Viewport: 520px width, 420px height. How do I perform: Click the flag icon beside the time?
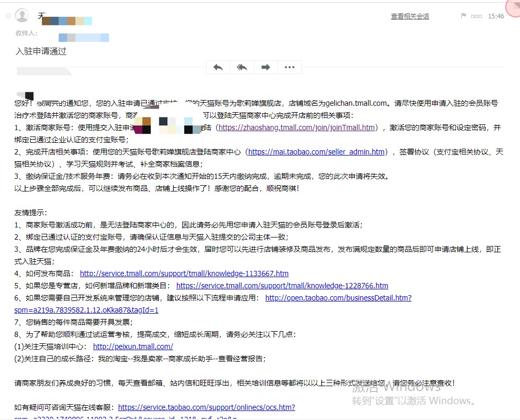point(463,15)
